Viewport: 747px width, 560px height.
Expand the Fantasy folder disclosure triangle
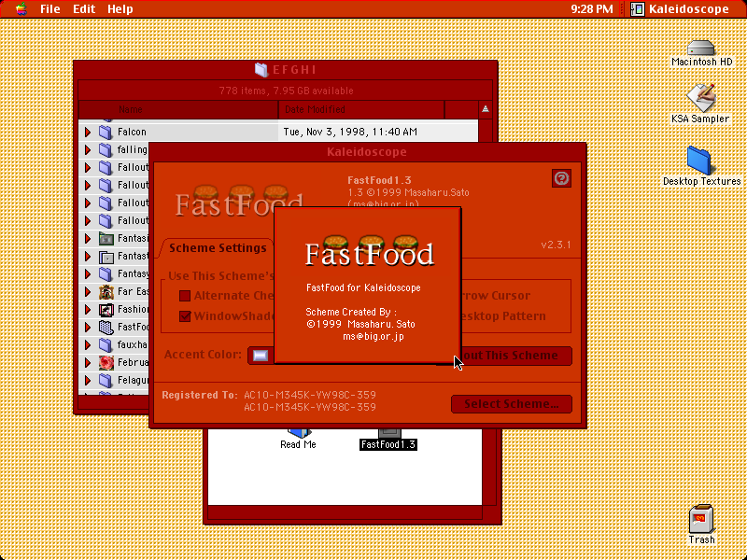tap(88, 274)
